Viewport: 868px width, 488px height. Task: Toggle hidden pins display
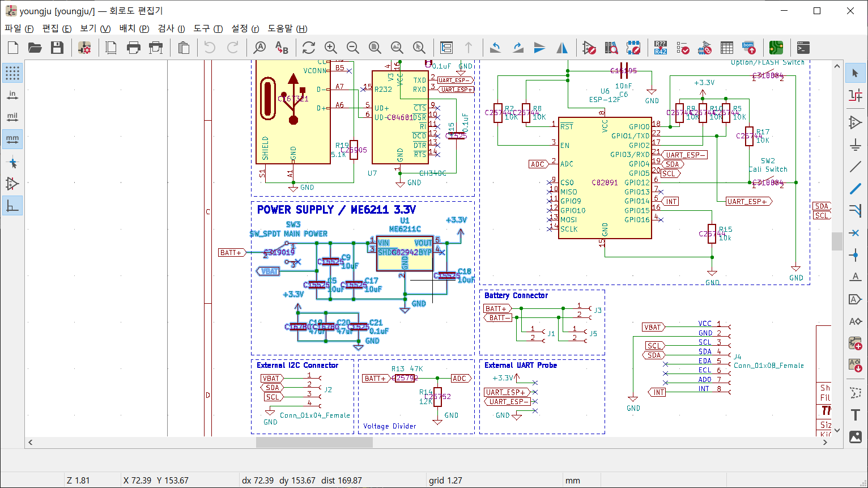tap(12, 184)
